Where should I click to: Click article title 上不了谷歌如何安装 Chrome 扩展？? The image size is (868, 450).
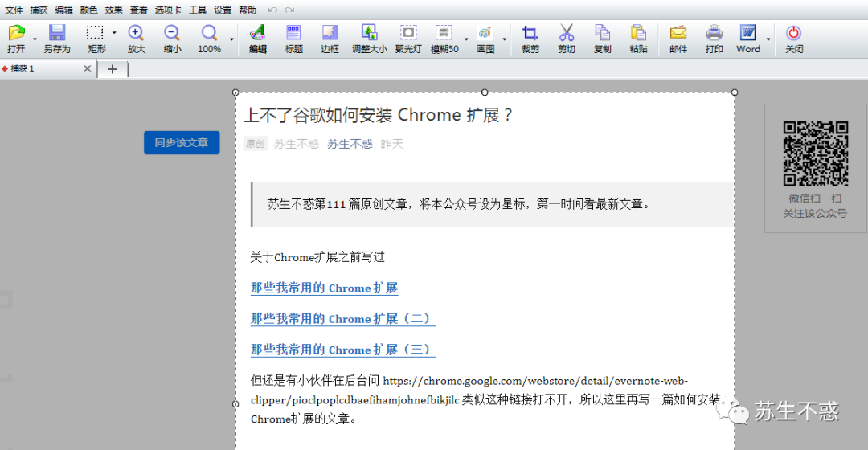tap(378, 115)
